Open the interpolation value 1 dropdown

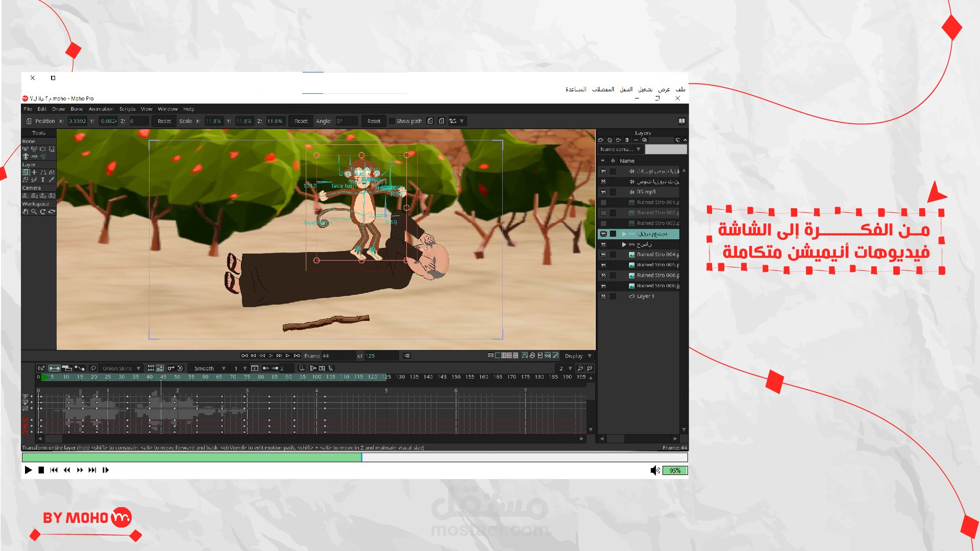240,368
